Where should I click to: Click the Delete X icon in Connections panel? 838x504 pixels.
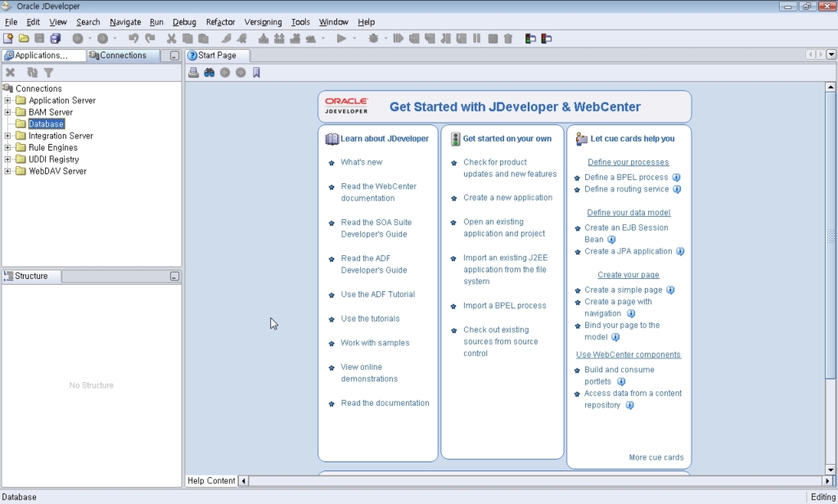(x=10, y=73)
